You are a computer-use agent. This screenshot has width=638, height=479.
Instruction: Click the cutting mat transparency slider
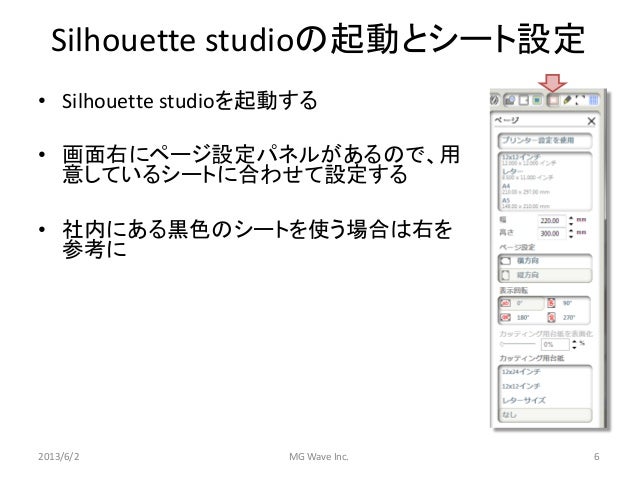518,344
